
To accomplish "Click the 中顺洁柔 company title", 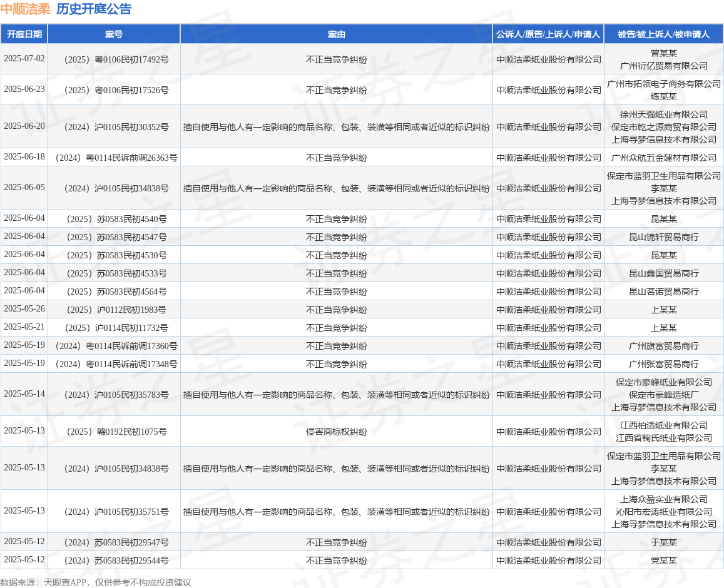I will (x=26, y=9).
